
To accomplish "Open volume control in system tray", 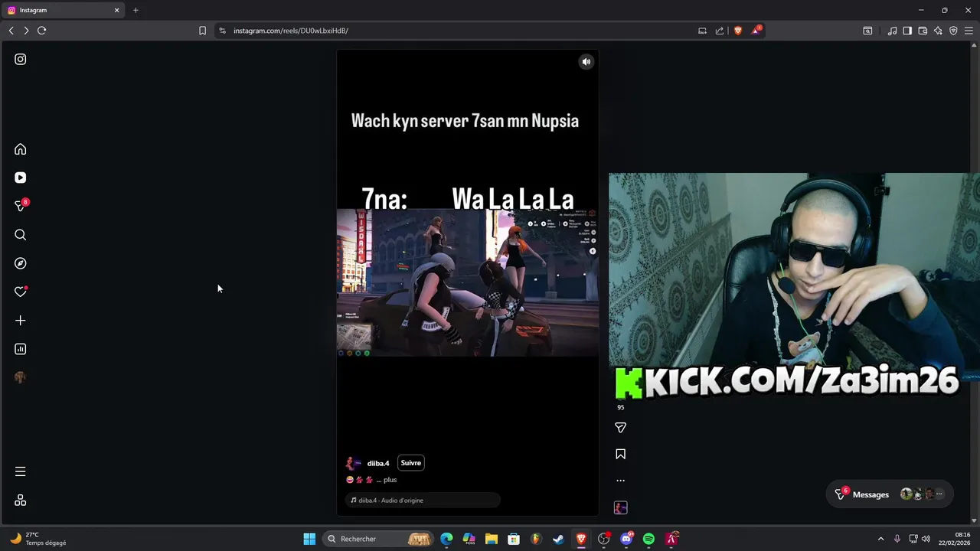I will point(926,539).
